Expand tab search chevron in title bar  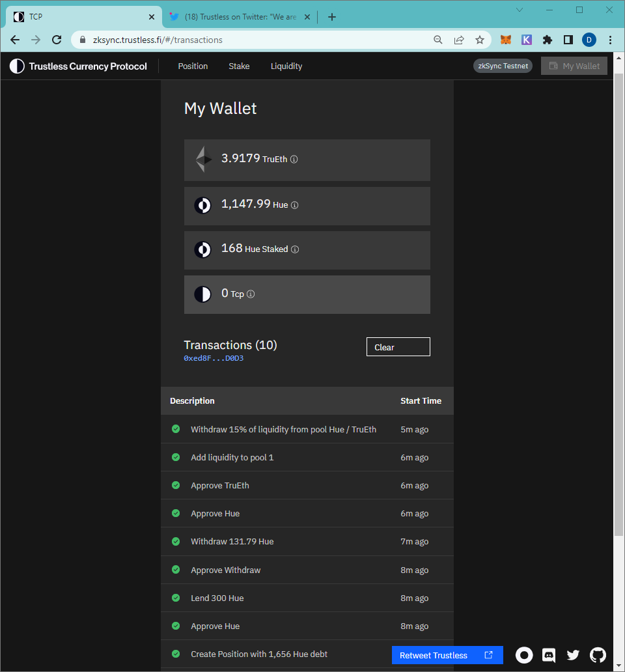520,10
